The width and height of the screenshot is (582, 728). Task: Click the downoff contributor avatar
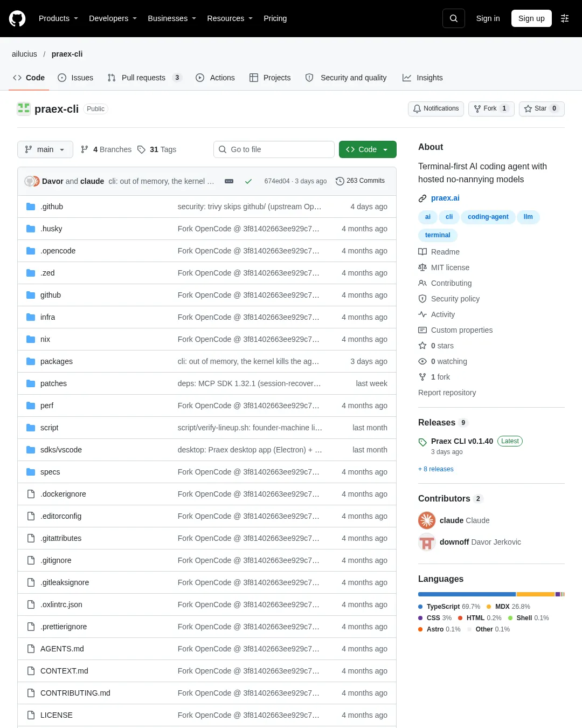click(x=427, y=542)
